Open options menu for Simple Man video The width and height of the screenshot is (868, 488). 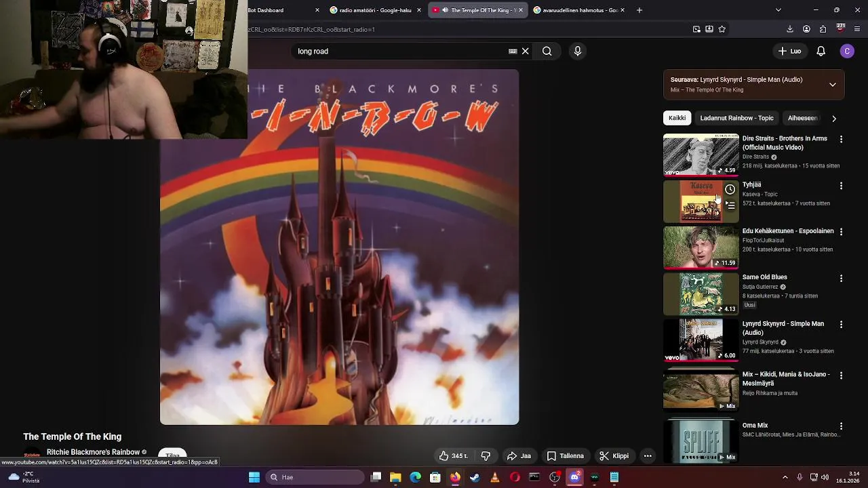(x=841, y=325)
